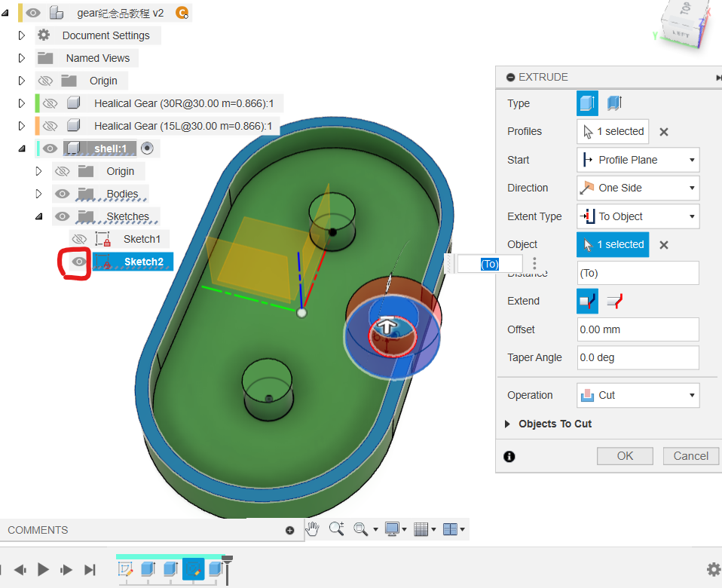The height and width of the screenshot is (588, 722).
Task: Click the Pan hand tool
Action: [x=313, y=529]
